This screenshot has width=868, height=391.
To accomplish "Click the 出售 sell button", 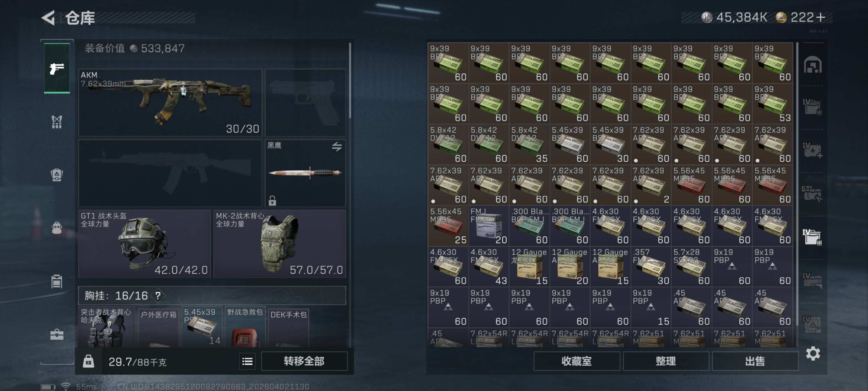I will (x=755, y=361).
